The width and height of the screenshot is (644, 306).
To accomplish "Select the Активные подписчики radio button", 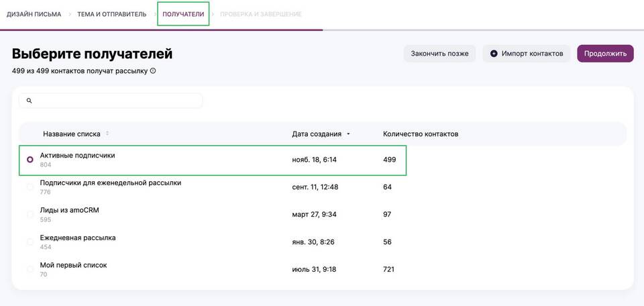I will (x=30, y=160).
